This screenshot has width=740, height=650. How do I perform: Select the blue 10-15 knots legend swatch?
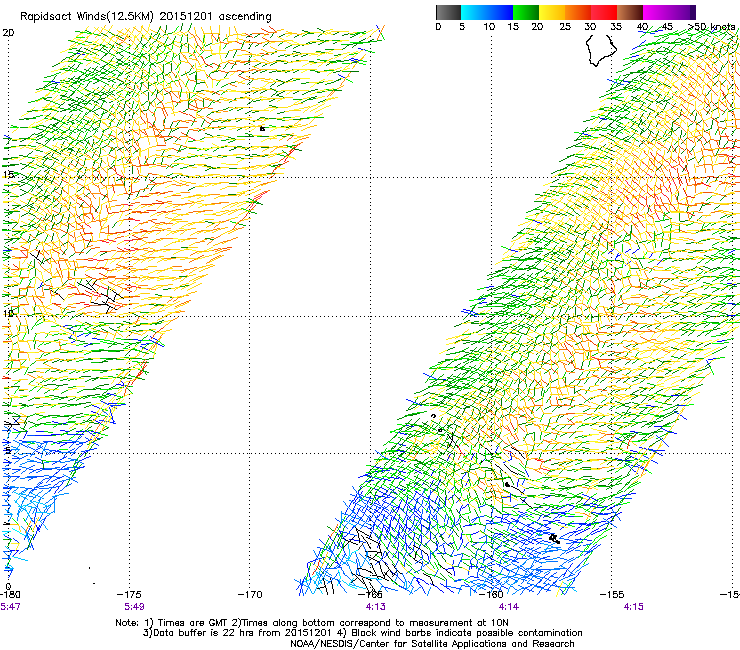(500, 12)
